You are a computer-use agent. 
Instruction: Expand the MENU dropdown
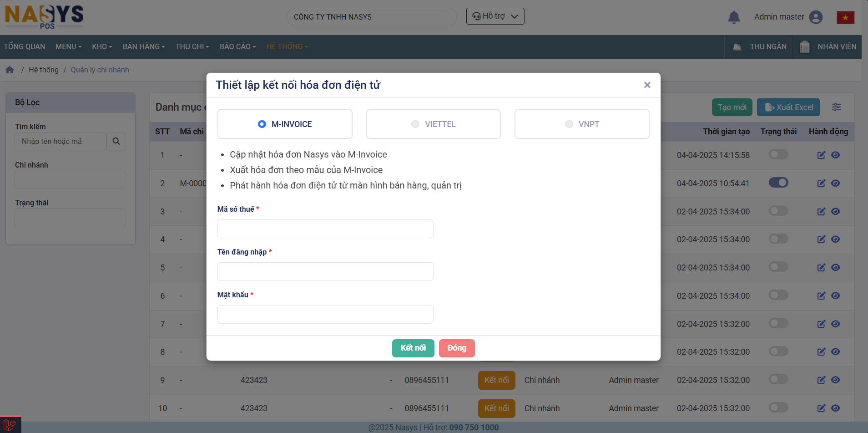tap(69, 46)
